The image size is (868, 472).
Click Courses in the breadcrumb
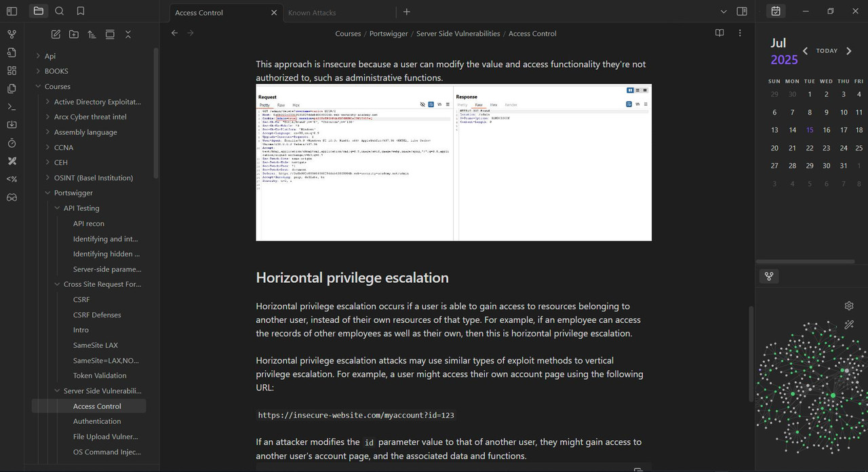coord(348,33)
